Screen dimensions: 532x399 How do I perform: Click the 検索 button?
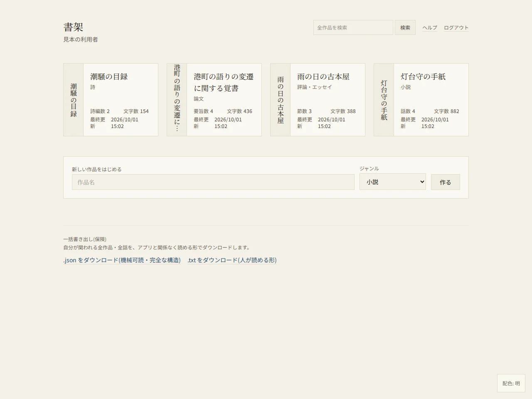tap(405, 27)
